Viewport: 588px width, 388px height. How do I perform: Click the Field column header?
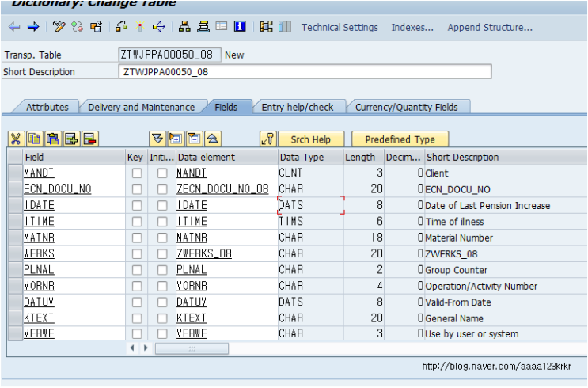(74, 158)
